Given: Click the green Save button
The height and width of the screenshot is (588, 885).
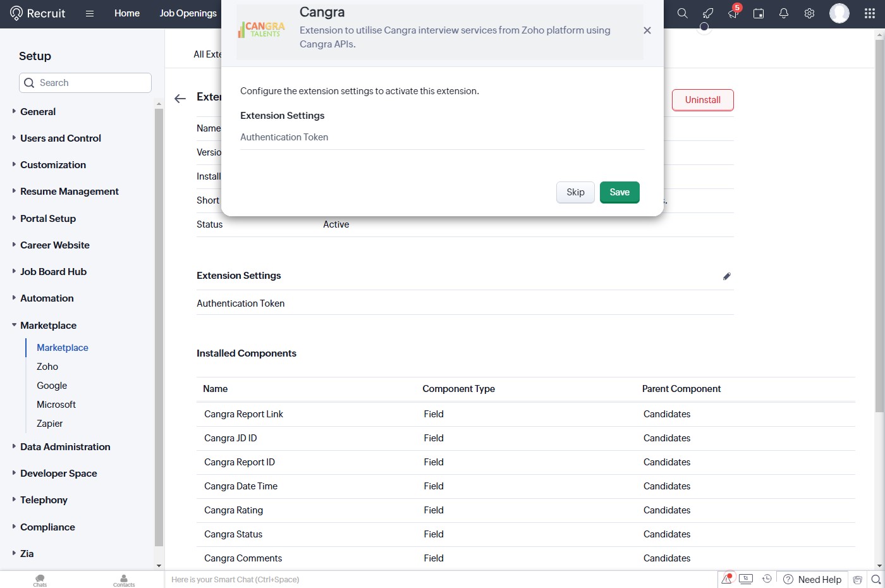Looking at the screenshot, I should 619,192.
